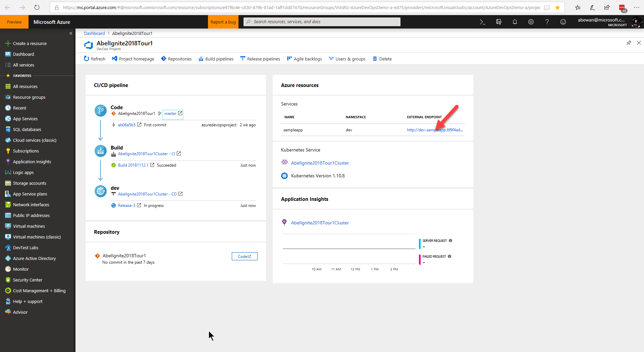Viewport: 644px width, 352px height.
Task: Open the help question mark
Action: 547,22
